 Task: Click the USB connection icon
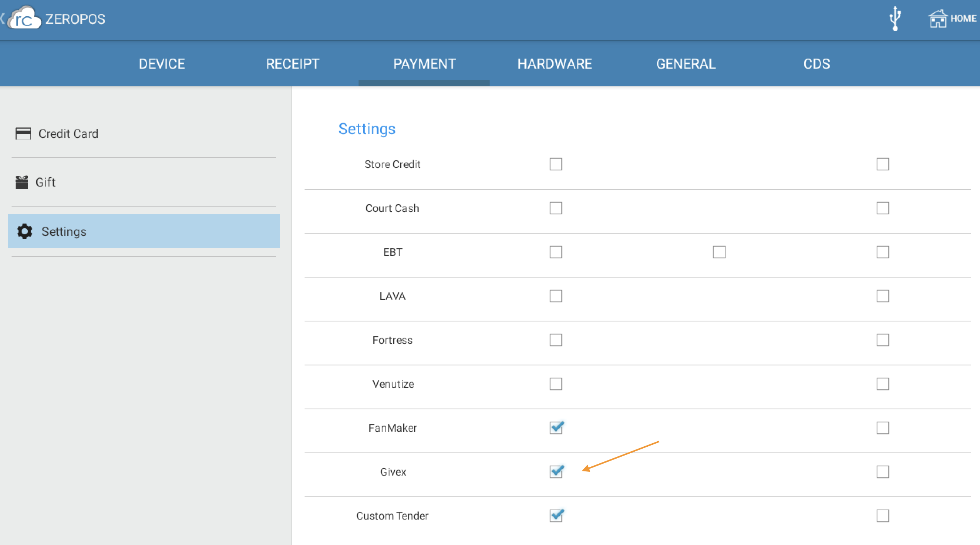(895, 19)
